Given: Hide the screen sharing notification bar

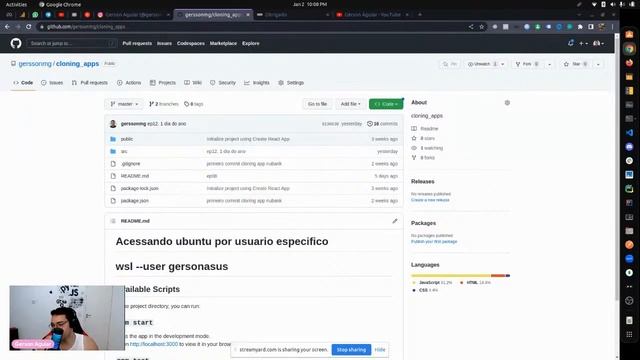Looking at the screenshot, I should [x=380, y=350].
